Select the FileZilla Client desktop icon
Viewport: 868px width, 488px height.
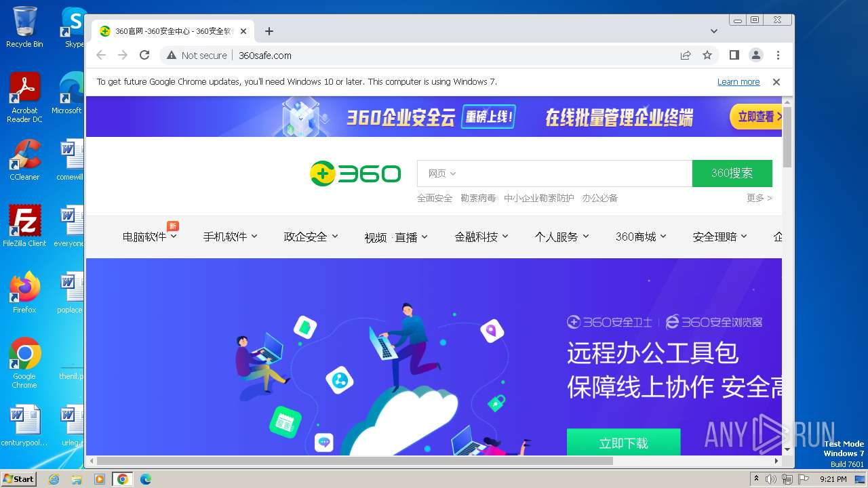(x=24, y=226)
